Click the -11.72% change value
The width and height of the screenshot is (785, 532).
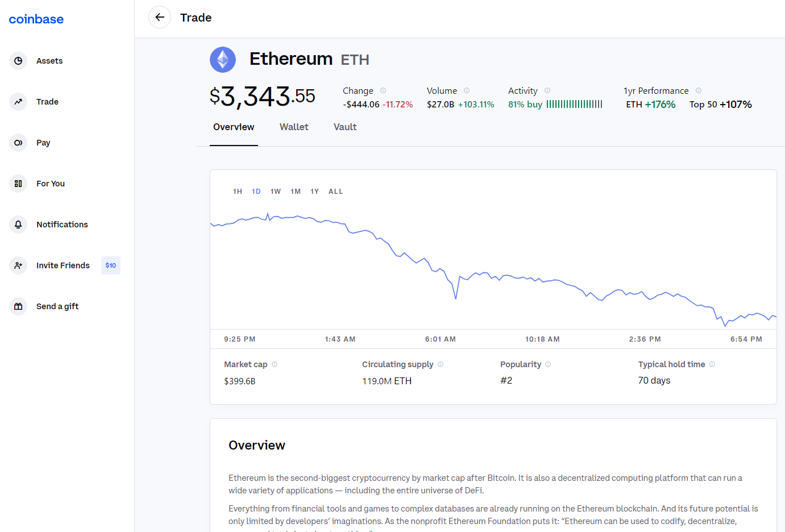398,105
